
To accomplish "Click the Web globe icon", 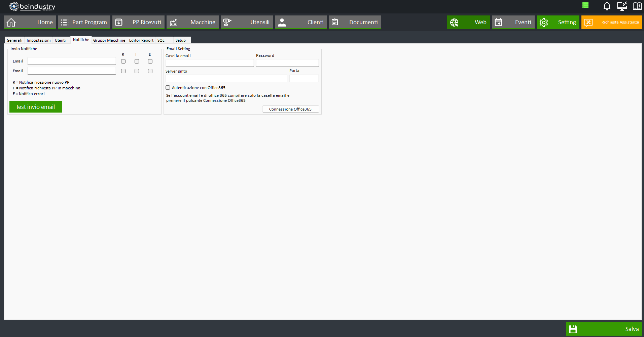I will (454, 22).
